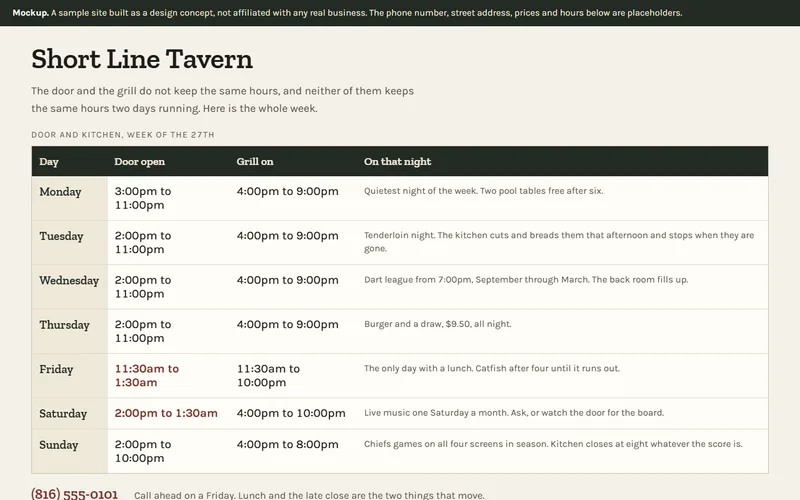Click the 'only day with a lunch' note
This screenshot has height=500, width=800.
492,368
